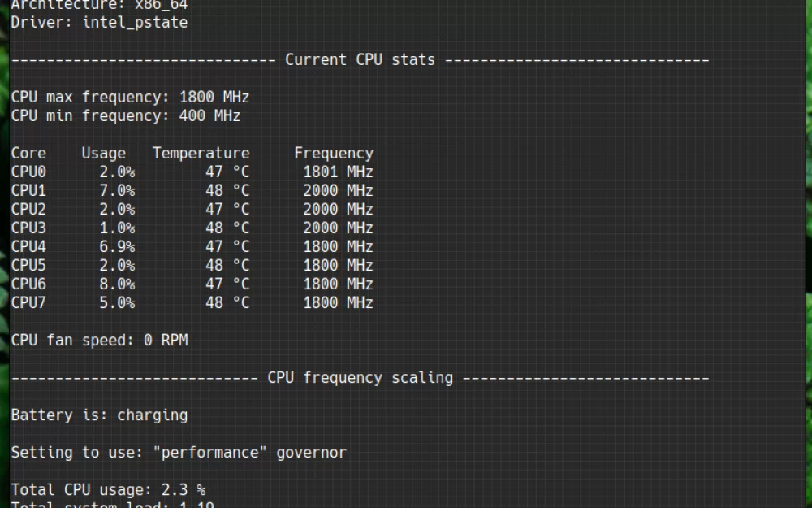
Task: Click the 8.0% usage value for CPU6
Action: pyautogui.click(x=117, y=284)
